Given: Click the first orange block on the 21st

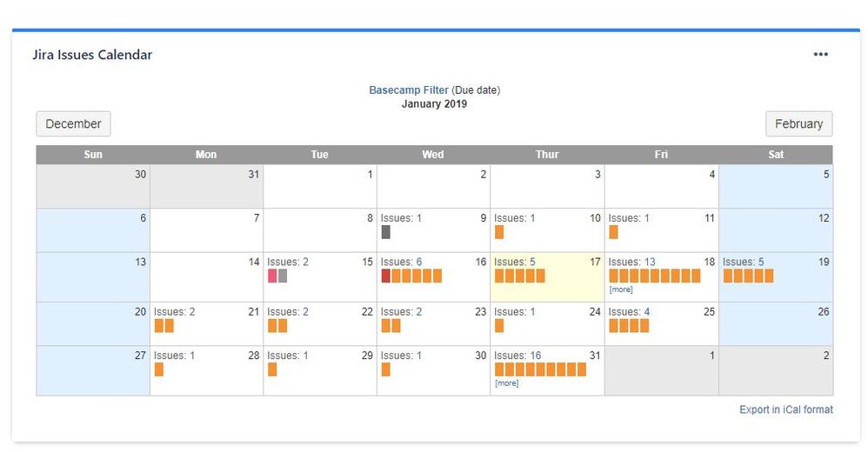Looking at the screenshot, I should coord(159,325).
